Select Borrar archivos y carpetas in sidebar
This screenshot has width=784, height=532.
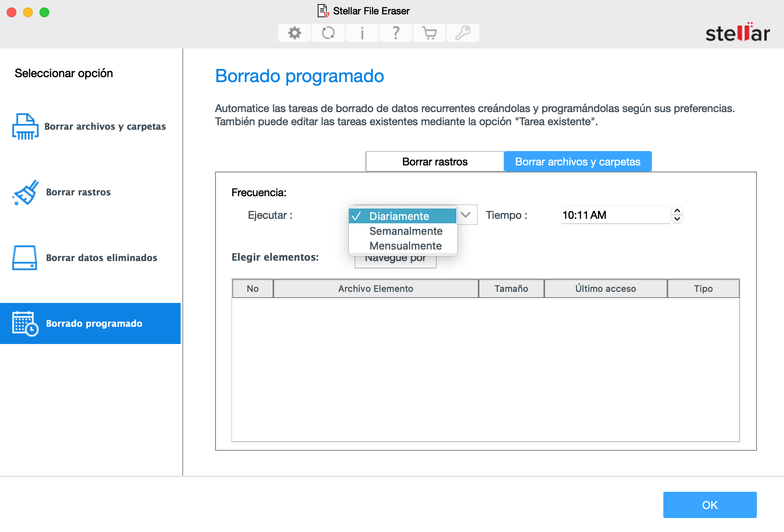click(90, 126)
